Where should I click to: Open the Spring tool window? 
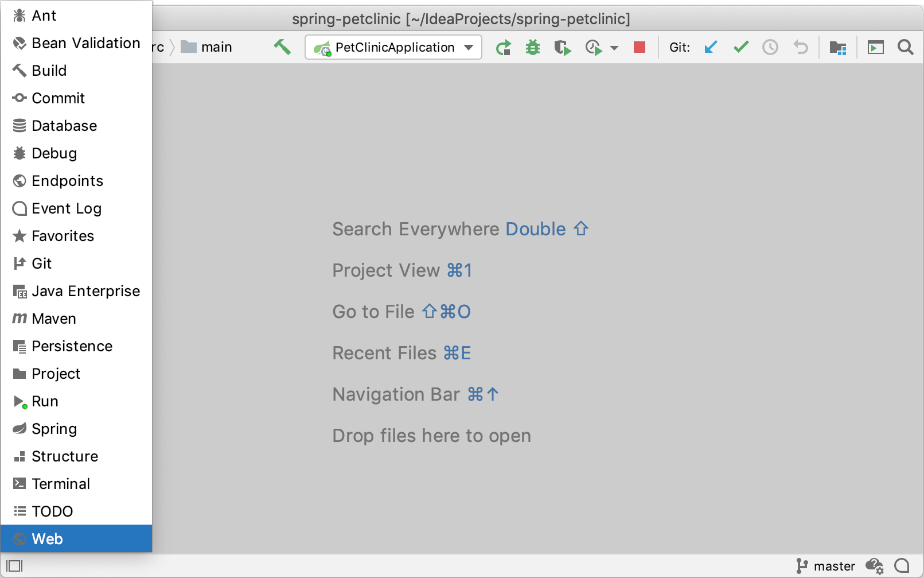[76, 429]
